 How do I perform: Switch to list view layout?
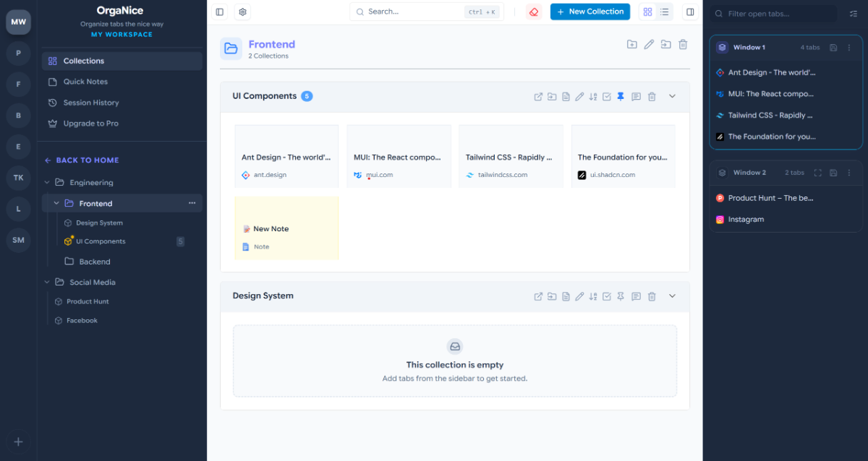click(x=664, y=12)
